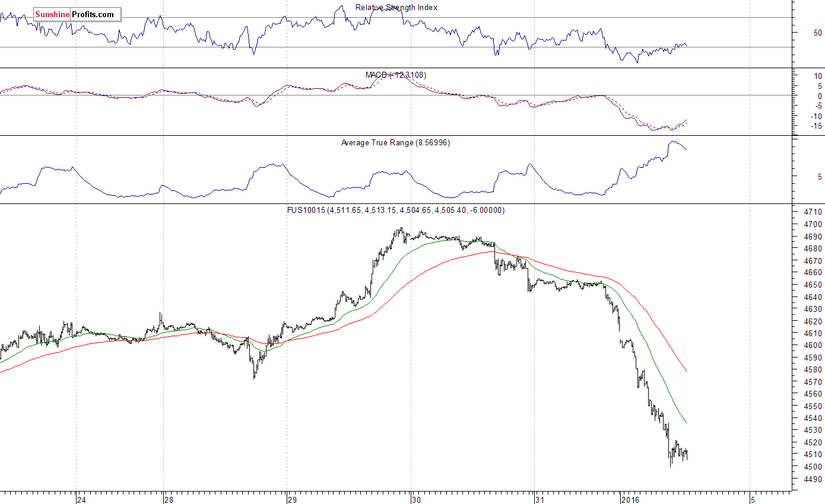Click the 4630 price axis label

(x=814, y=310)
